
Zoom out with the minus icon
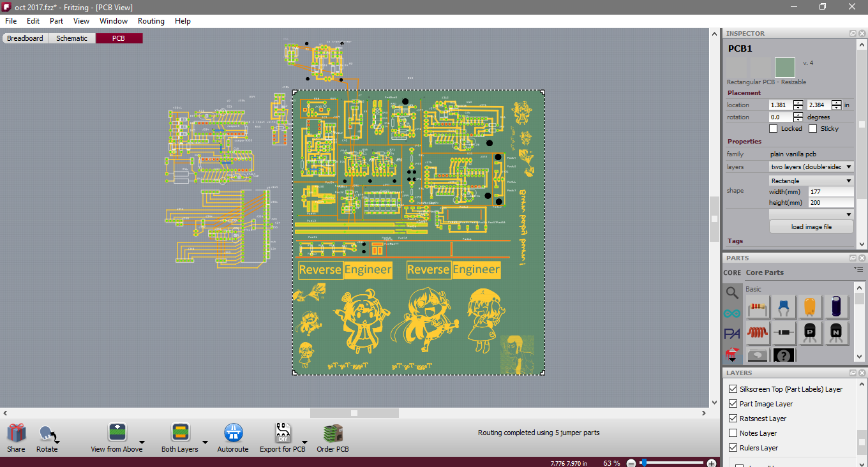631,463
